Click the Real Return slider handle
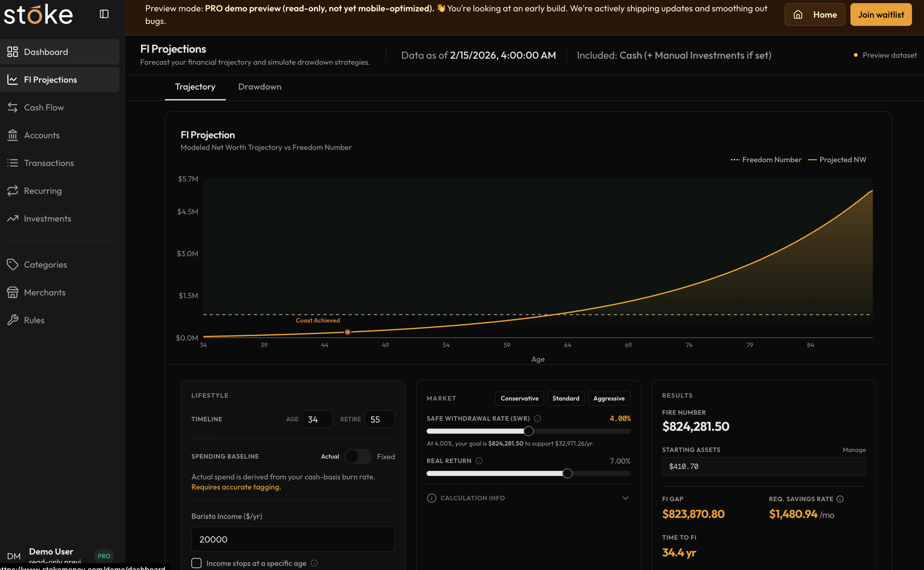924x570 pixels. [x=567, y=473]
